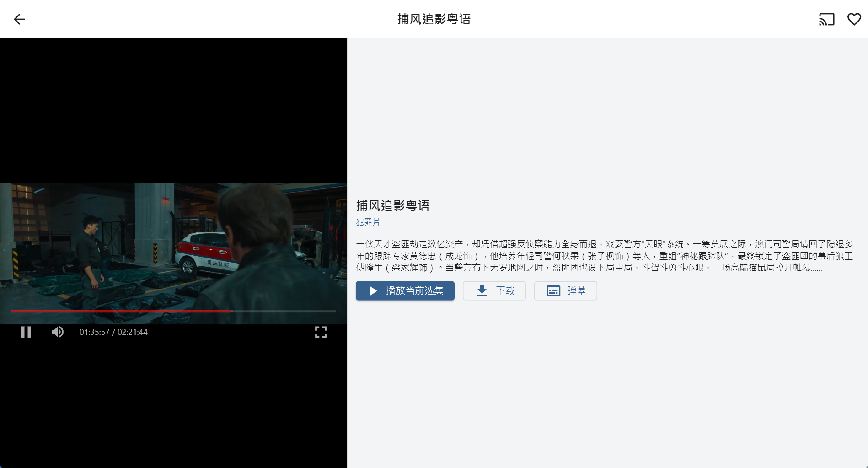Click the download icon next to 下载
The height and width of the screenshot is (468, 868).
click(x=482, y=290)
